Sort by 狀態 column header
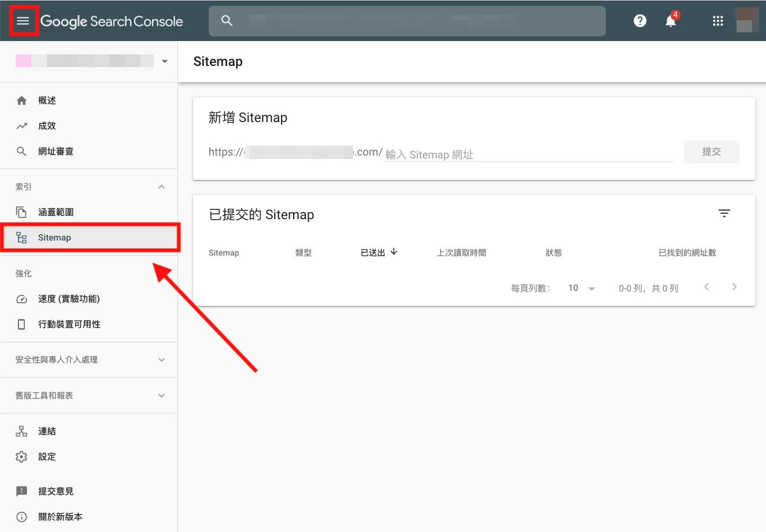This screenshot has height=532, width=766. (554, 253)
